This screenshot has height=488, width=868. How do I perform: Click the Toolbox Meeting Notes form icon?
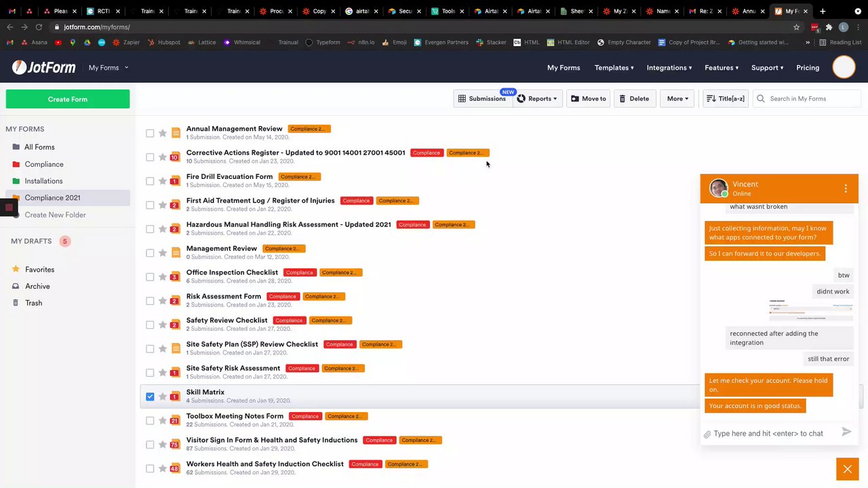(176, 420)
